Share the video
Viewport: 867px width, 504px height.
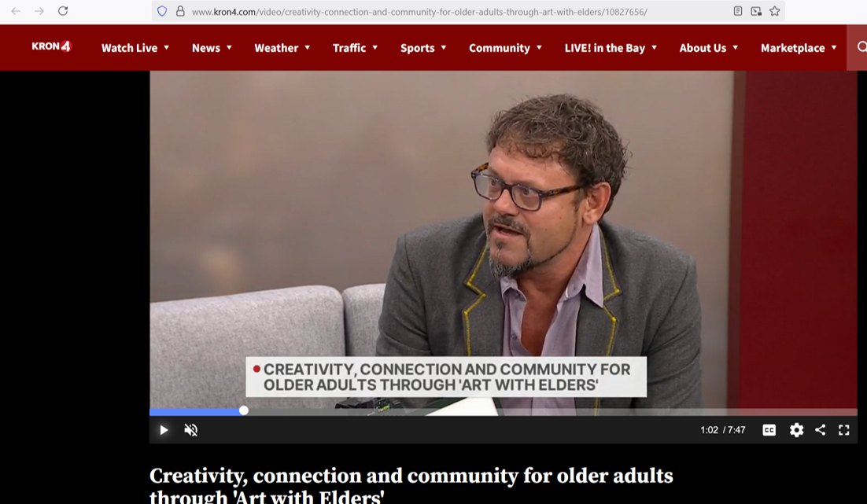coord(820,430)
